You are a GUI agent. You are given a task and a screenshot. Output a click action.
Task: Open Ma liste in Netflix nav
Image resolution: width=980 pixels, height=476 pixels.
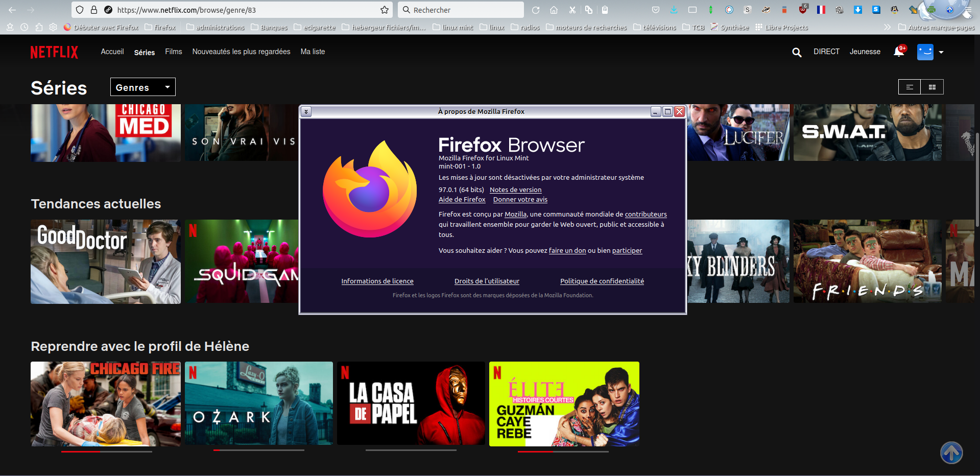click(x=313, y=52)
